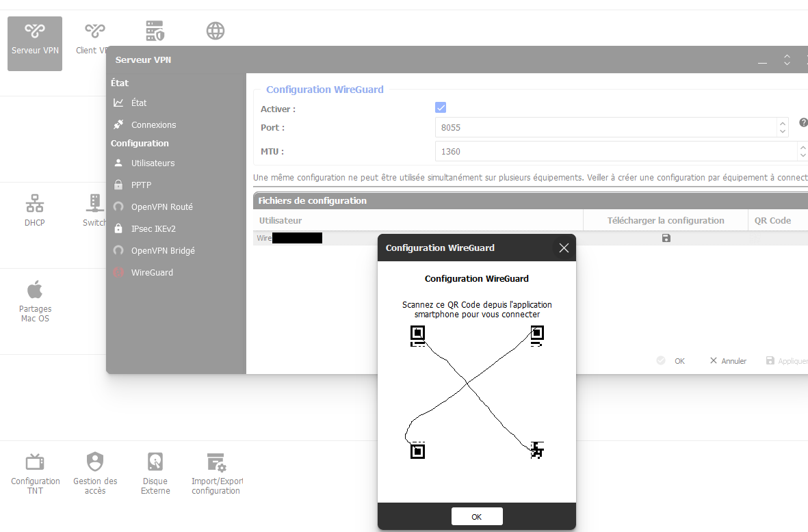Click Fichiers de configuration section header
Screen dimensions: 808x532
coord(530,201)
